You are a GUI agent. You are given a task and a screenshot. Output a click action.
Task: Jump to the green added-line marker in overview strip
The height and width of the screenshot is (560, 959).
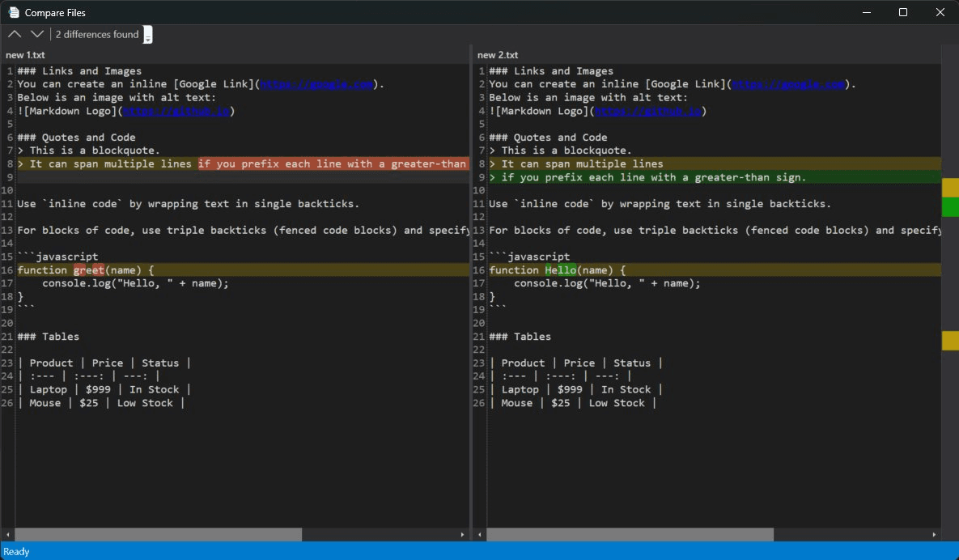tap(950, 206)
